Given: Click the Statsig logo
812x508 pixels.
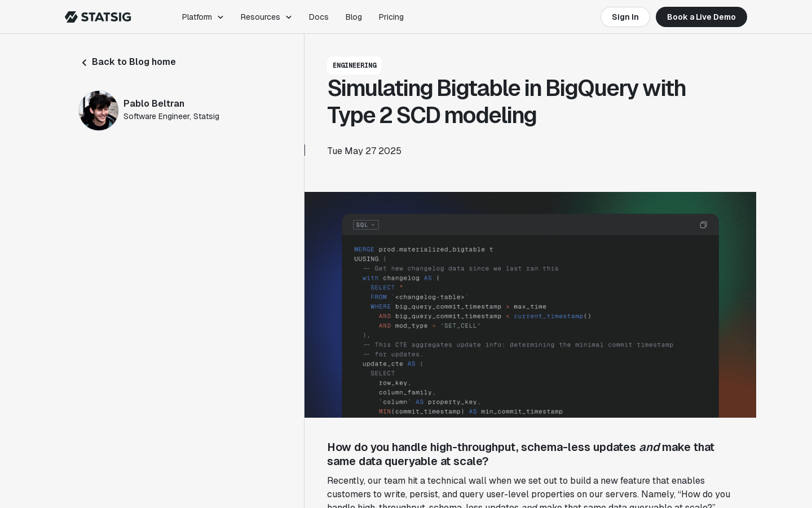Looking at the screenshot, I should coord(98,17).
